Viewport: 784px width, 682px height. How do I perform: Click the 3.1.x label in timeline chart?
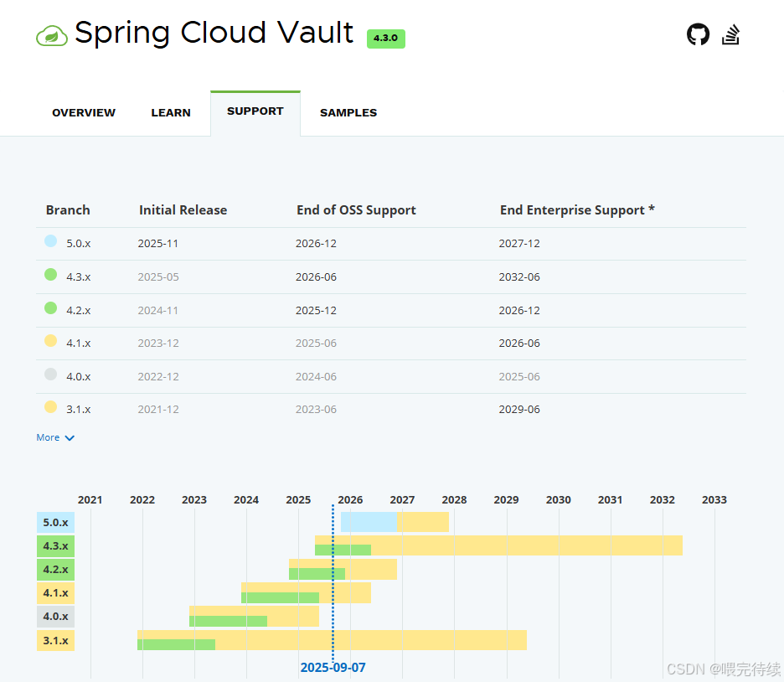[x=55, y=640]
